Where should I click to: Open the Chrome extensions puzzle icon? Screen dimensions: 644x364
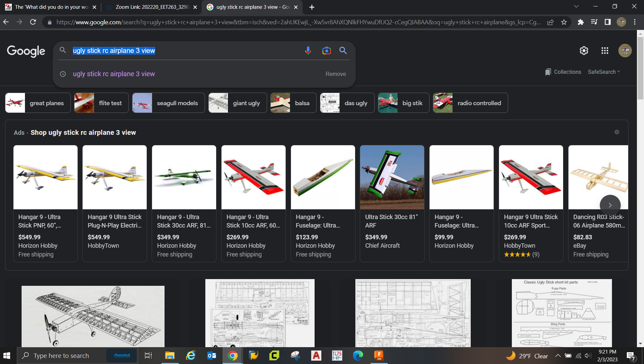(x=581, y=22)
